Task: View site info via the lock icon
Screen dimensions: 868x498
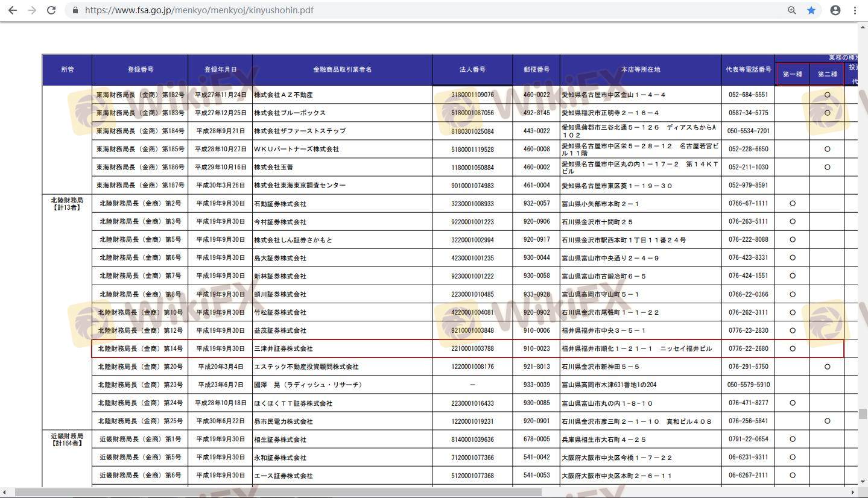Action: coord(75,10)
